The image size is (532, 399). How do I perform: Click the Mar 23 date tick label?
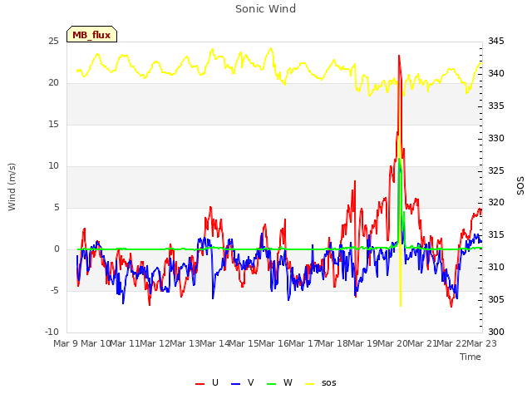(481, 343)
